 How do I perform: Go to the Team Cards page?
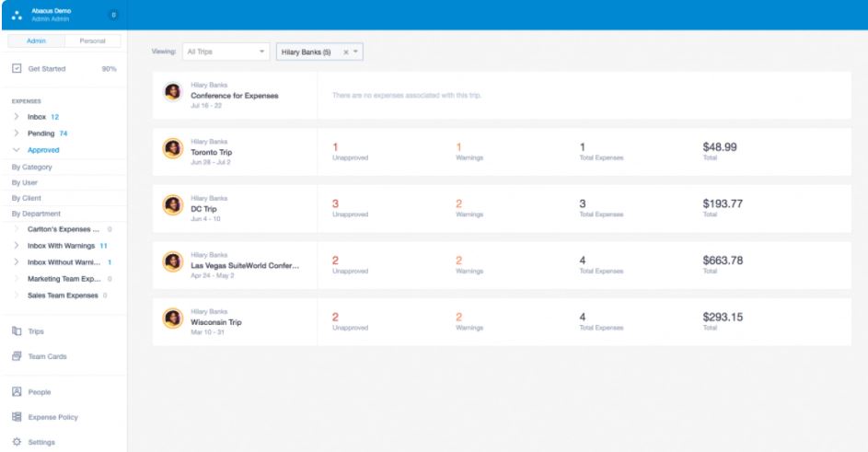tap(48, 356)
